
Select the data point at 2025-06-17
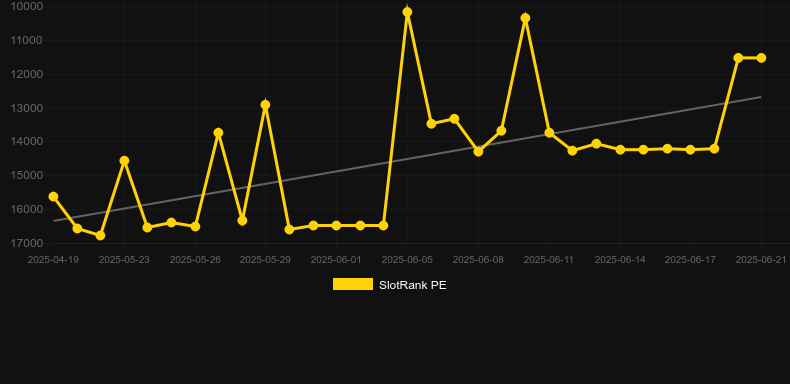(690, 150)
